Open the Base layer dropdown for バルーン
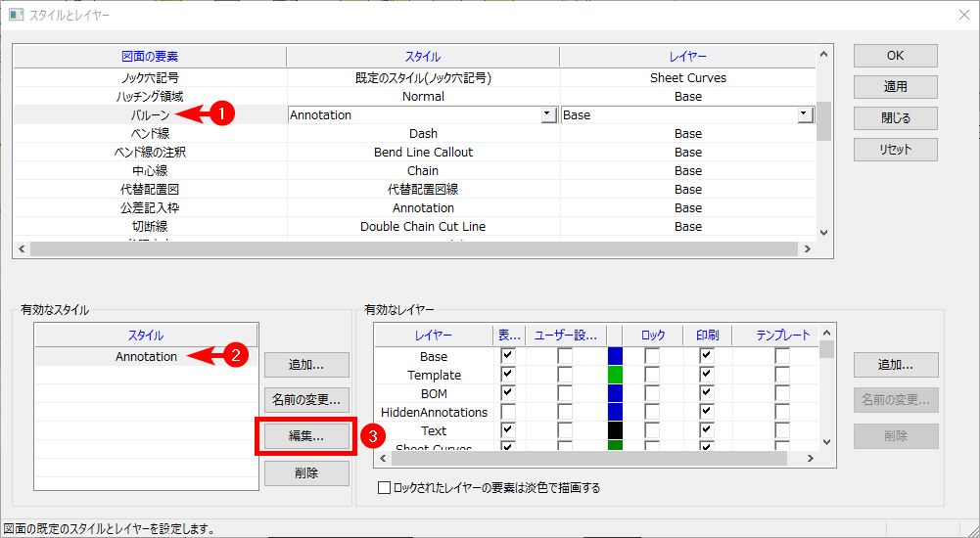The width and height of the screenshot is (980, 538). pos(805,115)
